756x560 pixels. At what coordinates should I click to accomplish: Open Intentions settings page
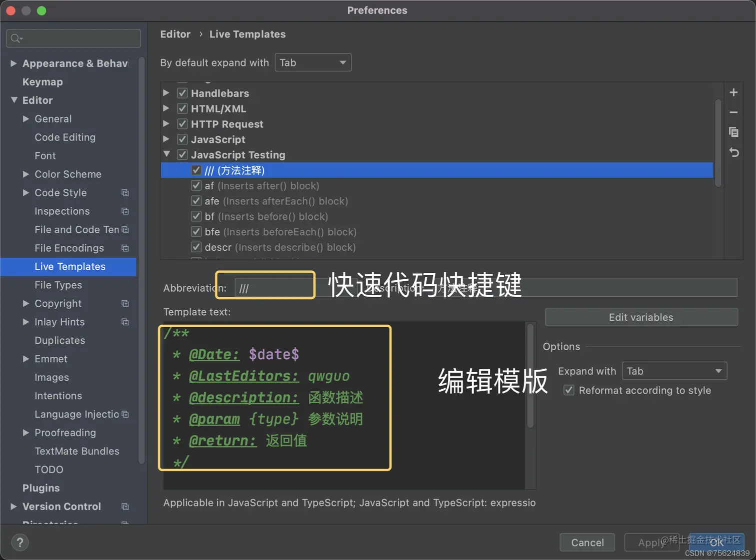coord(58,396)
